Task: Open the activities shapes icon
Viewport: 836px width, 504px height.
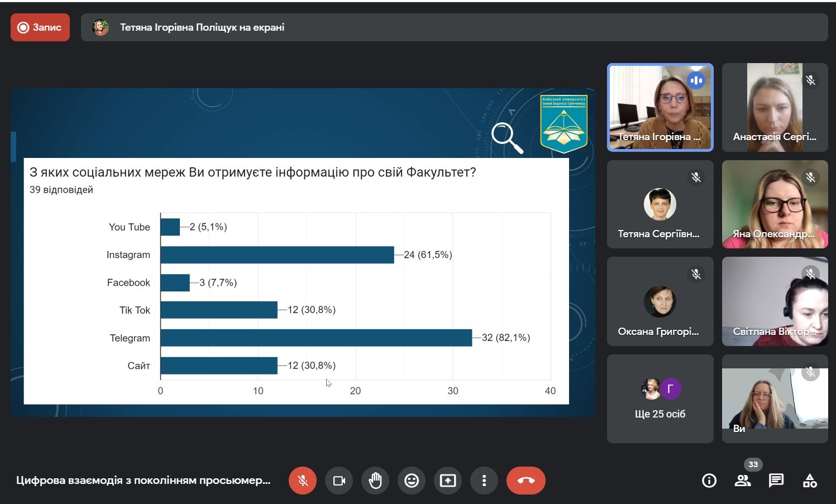Action: [810, 481]
